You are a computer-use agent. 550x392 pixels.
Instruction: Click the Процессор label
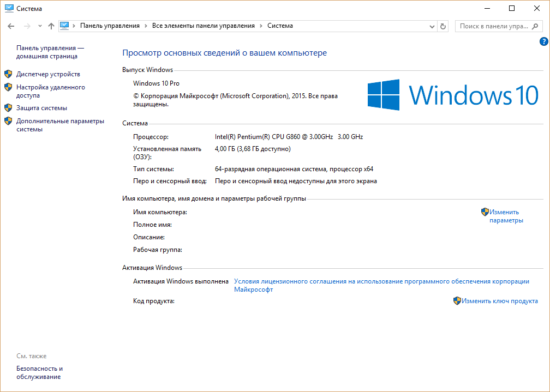151,137
